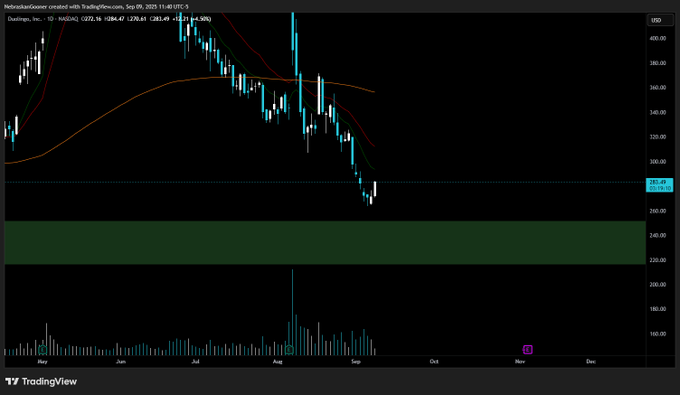Click the Jul label on time axis
This screenshot has height=395, width=680.
point(196,361)
